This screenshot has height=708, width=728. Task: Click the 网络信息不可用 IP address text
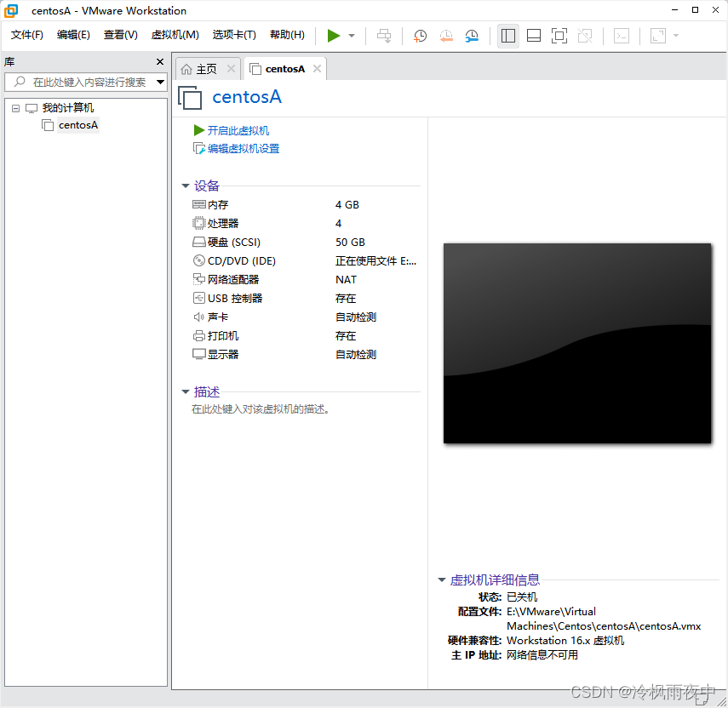(542, 655)
